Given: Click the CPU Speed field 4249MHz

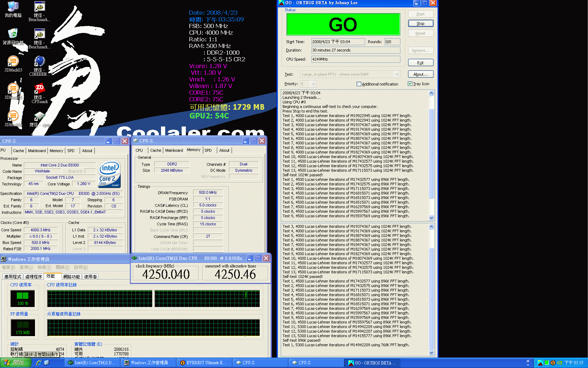Looking at the screenshot, I should 356,59.
